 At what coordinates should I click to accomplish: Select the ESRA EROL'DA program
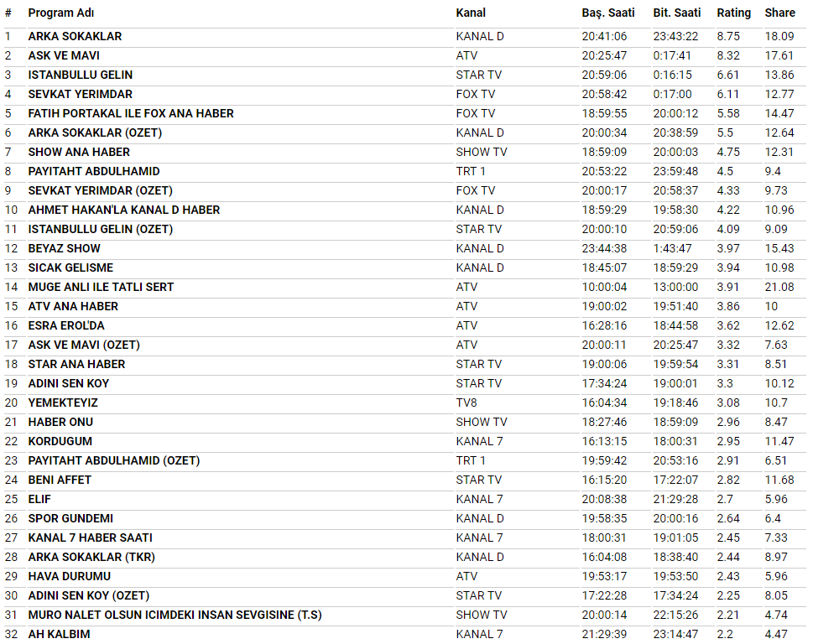click(x=66, y=325)
